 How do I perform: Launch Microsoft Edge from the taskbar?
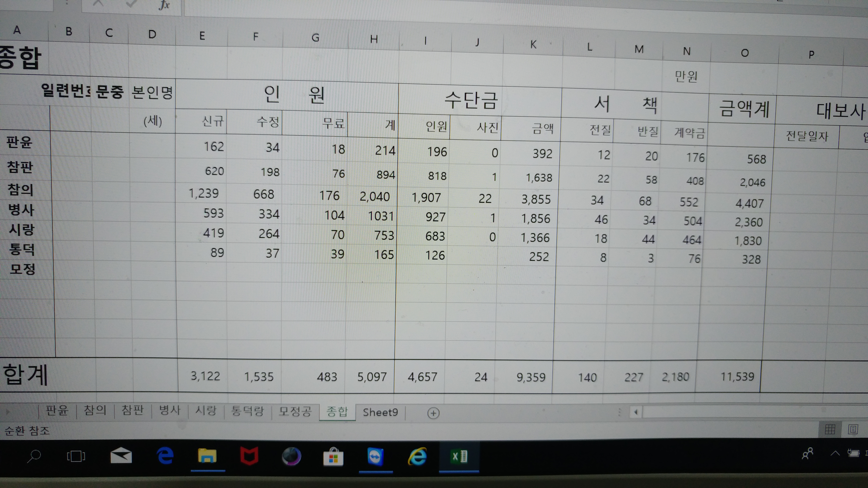tap(165, 456)
